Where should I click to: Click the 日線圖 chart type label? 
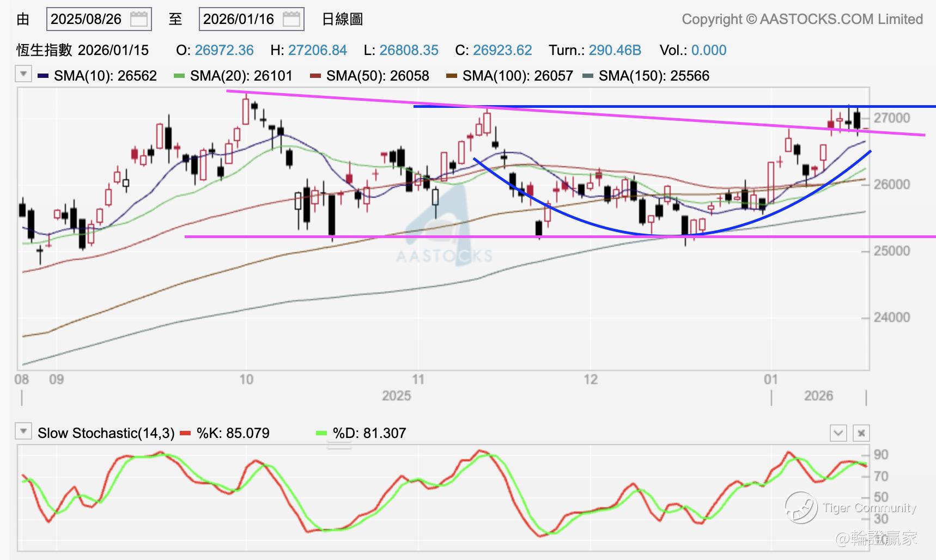pos(342,20)
